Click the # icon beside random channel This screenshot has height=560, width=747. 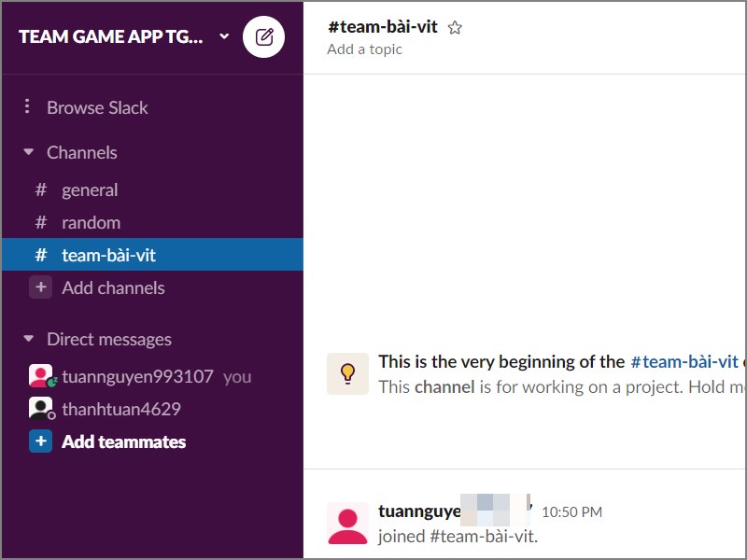[41, 222]
